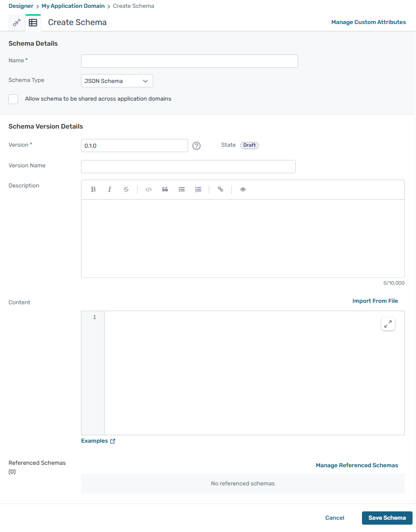Switch to the schema table tab icon
The height and width of the screenshot is (532, 416).
33,23
